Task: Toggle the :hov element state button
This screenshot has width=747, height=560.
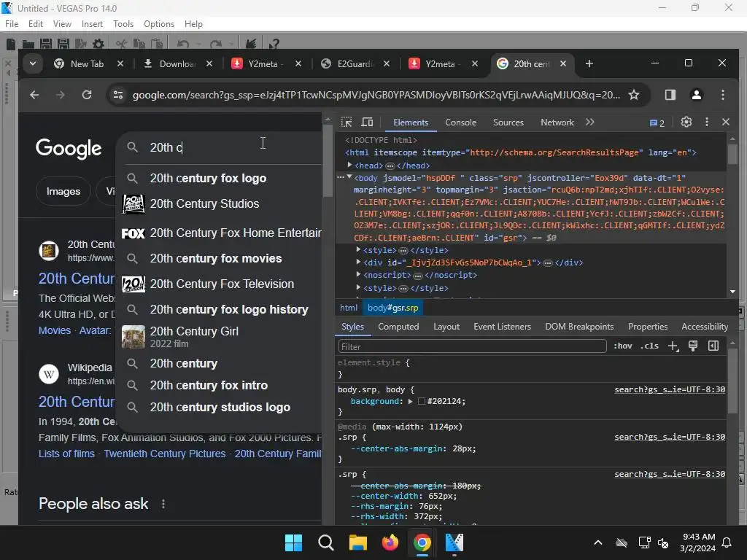Action: [x=623, y=346]
